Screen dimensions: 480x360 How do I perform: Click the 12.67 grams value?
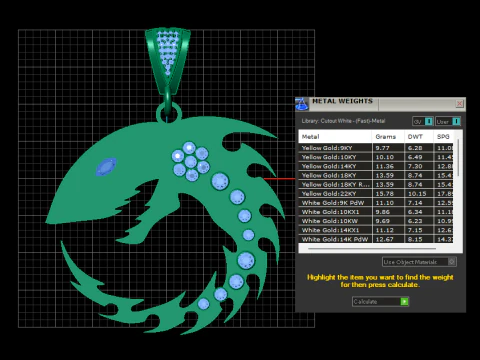[x=384, y=239]
